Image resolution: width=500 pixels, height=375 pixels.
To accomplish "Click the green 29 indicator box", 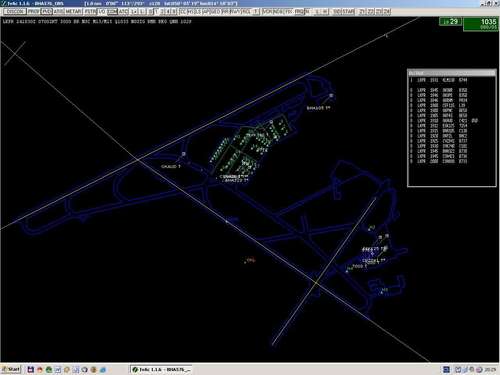I will [x=451, y=22].
